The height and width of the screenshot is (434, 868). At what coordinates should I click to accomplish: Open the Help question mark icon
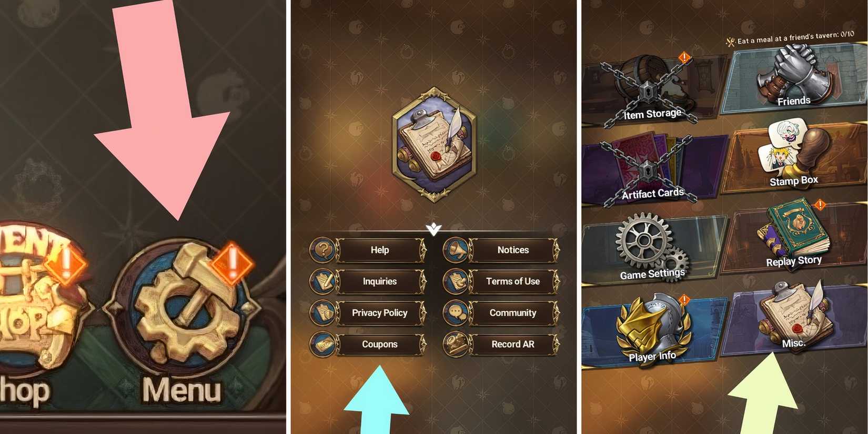[323, 250]
